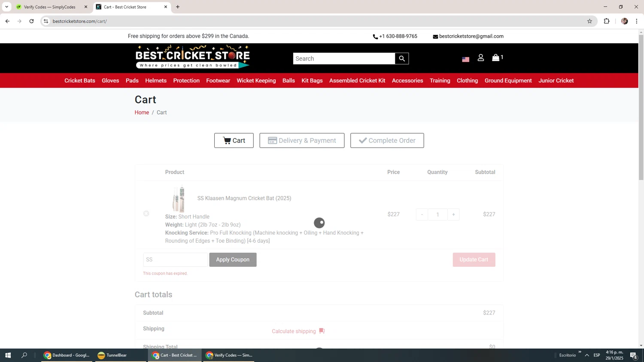
Task: Open the Gloves menu
Action: point(110,81)
